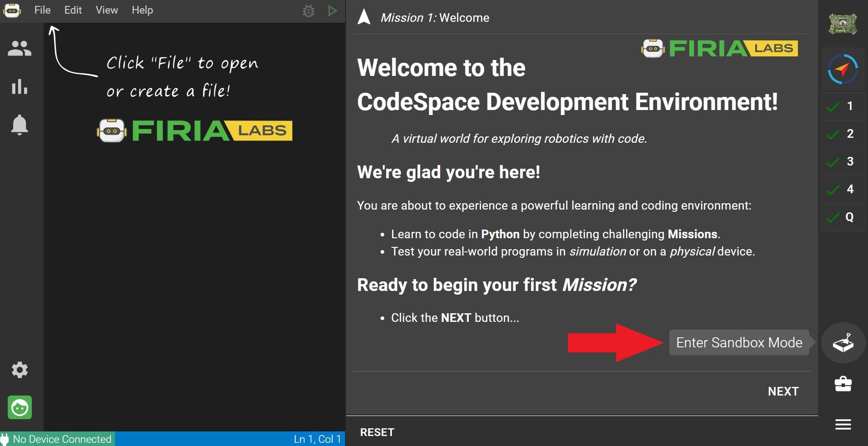
Task: Select completed objective 4
Action: [x=843, y=190]
